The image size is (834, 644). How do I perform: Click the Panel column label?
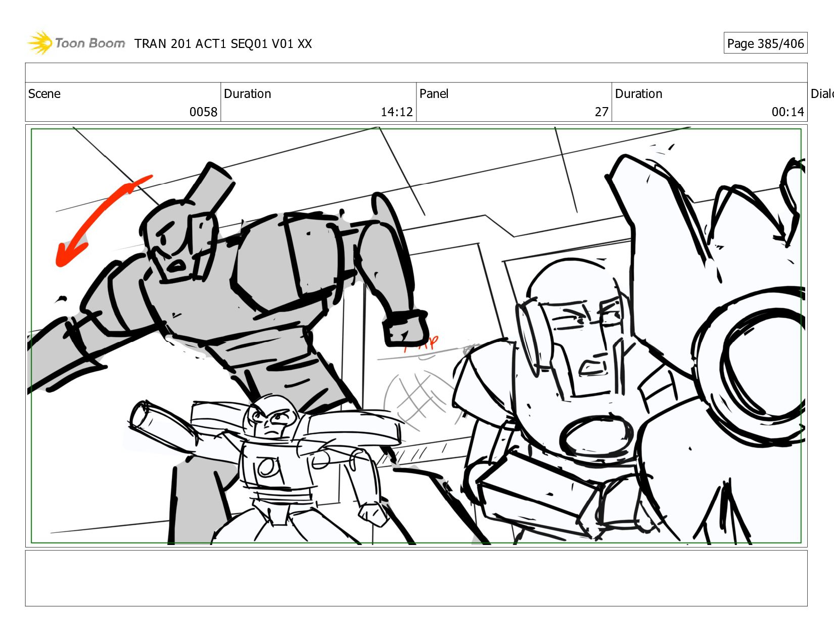(x=434, y=94)
